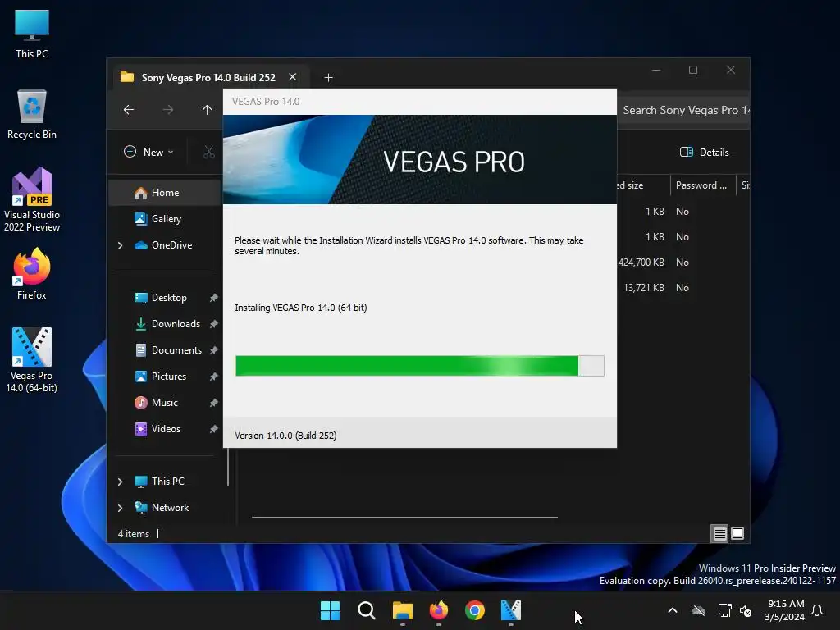Select Network in navigation pane
The width and height of the screenshot is (840, 630).
pos(162,508)
